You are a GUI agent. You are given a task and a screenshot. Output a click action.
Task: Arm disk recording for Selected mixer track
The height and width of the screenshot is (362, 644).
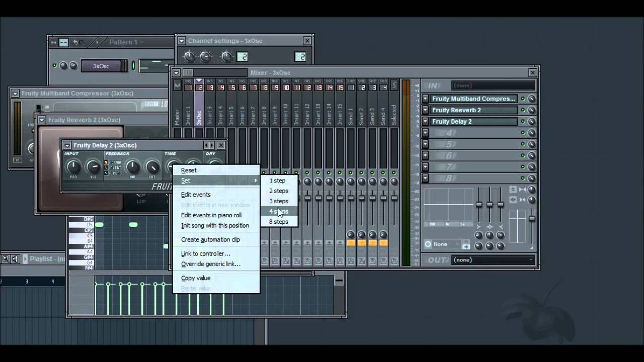pos(394,261)
